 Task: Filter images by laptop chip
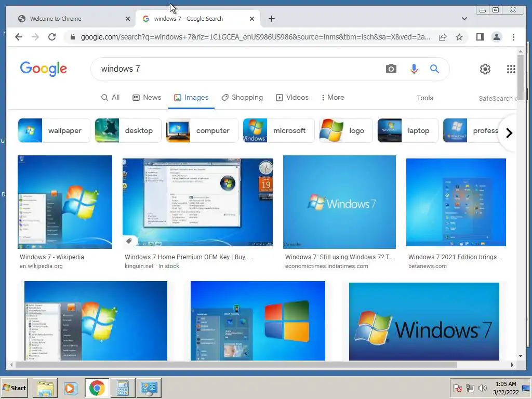coord(408,130)
